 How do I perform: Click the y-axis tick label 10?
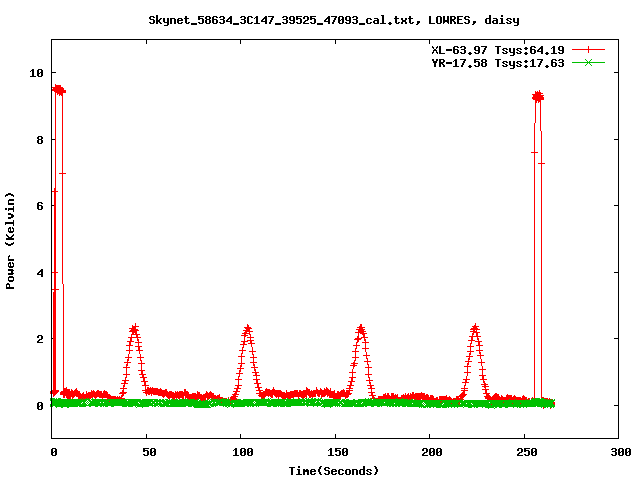click(x=36, y=73)
